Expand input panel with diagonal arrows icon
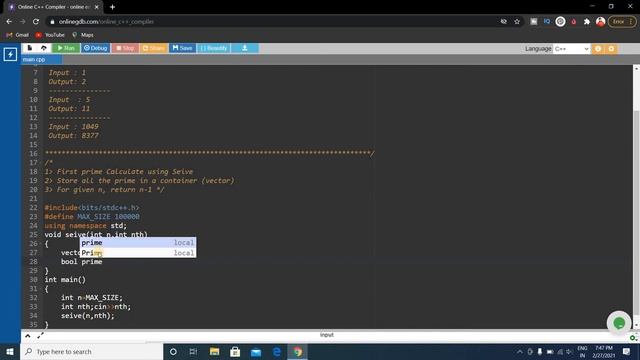640x360 pixels. tap(40, 336)
